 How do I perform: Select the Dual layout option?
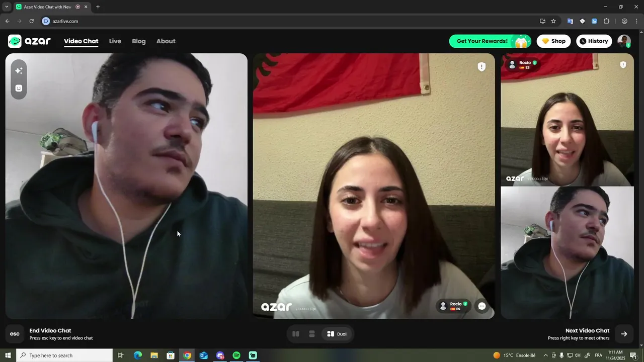pos(337,334)
